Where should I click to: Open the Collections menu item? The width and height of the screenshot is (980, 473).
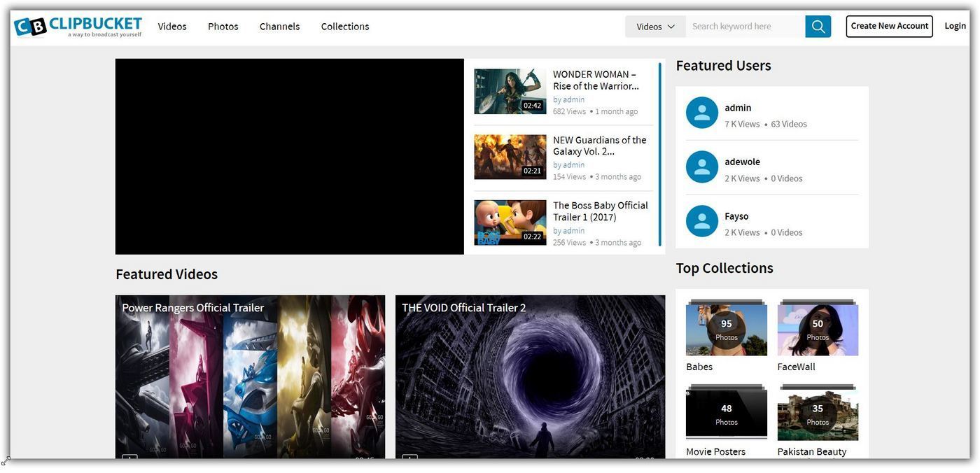tap(345, 27)
